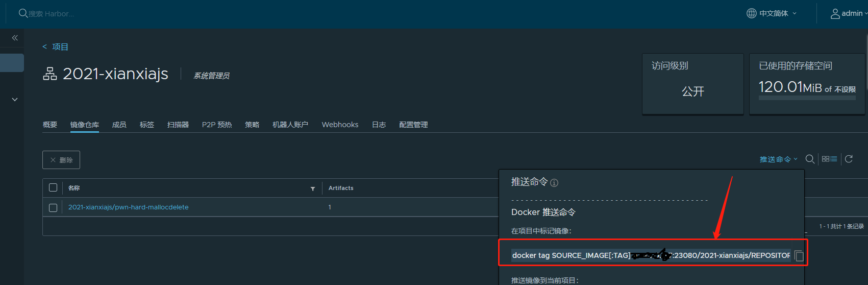Switch to the P2P 预热 tab
The height and width of the screenshot is (285, 868).
[217, 125]
